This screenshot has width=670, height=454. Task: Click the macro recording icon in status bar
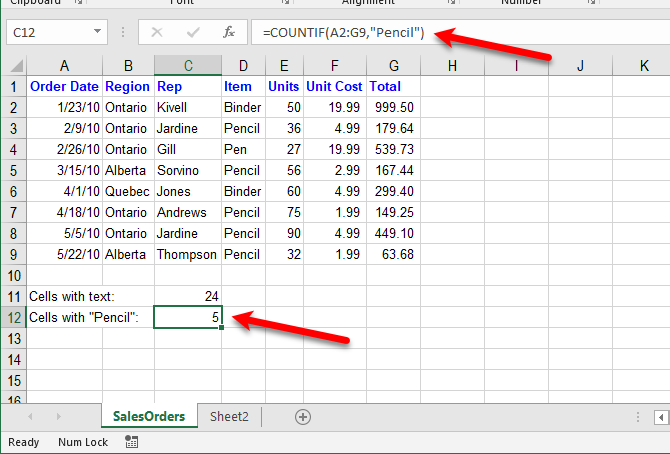[131, 442]
